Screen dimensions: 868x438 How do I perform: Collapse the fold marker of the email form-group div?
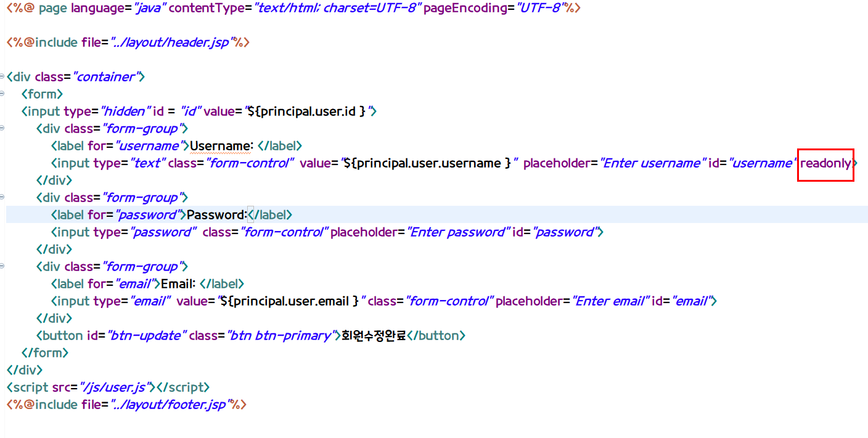2,267
